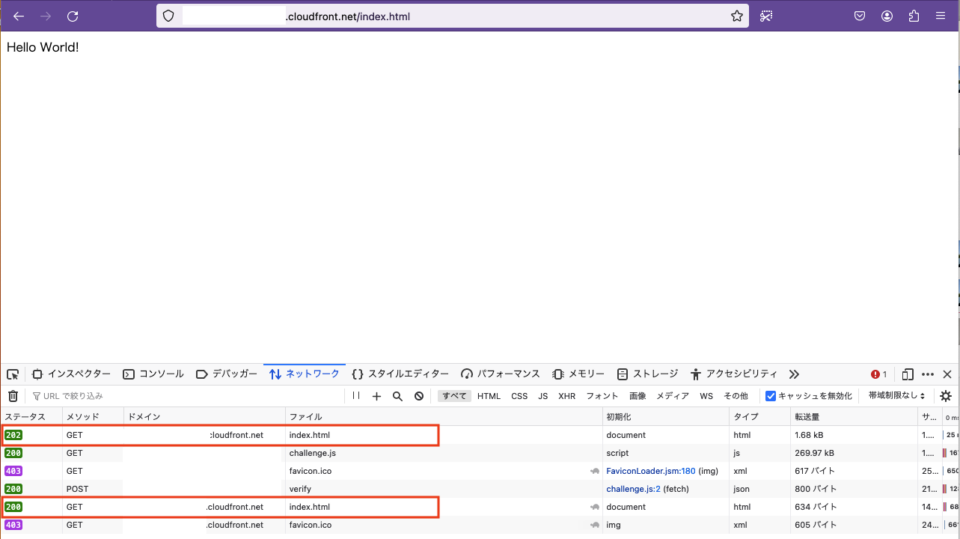Screen dimensions: 960x539
Task: Select the favicon.ico 617 バイト row
Action: (x=480, y=471)
